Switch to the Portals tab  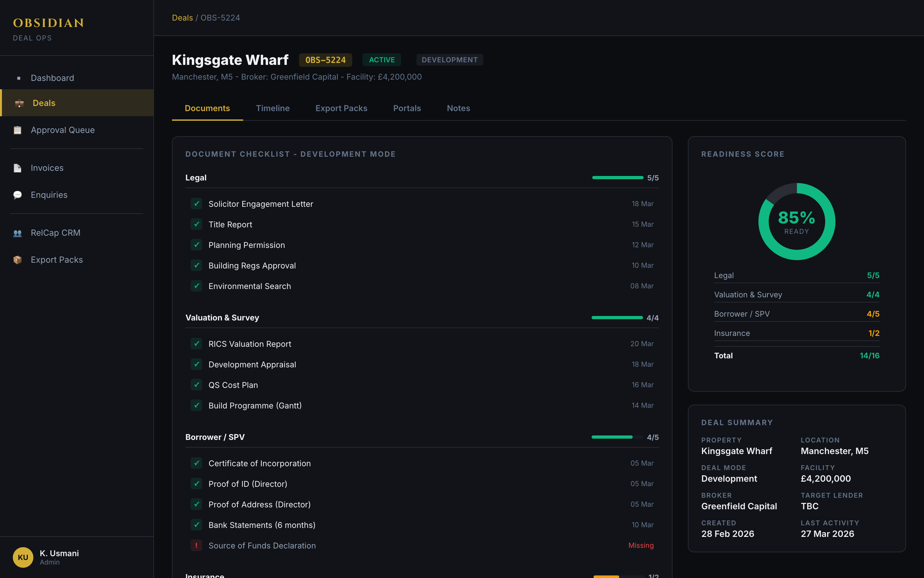click(x=407, y=108)
